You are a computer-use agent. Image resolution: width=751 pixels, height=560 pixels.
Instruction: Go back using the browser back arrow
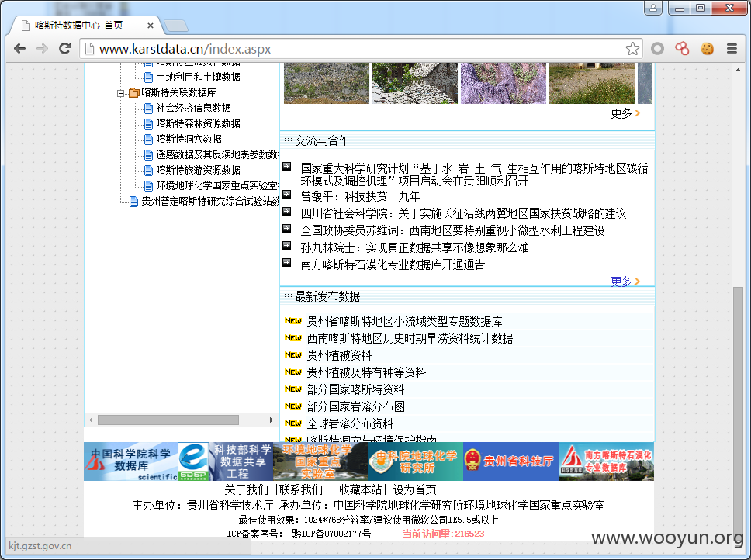coord(19,48)
